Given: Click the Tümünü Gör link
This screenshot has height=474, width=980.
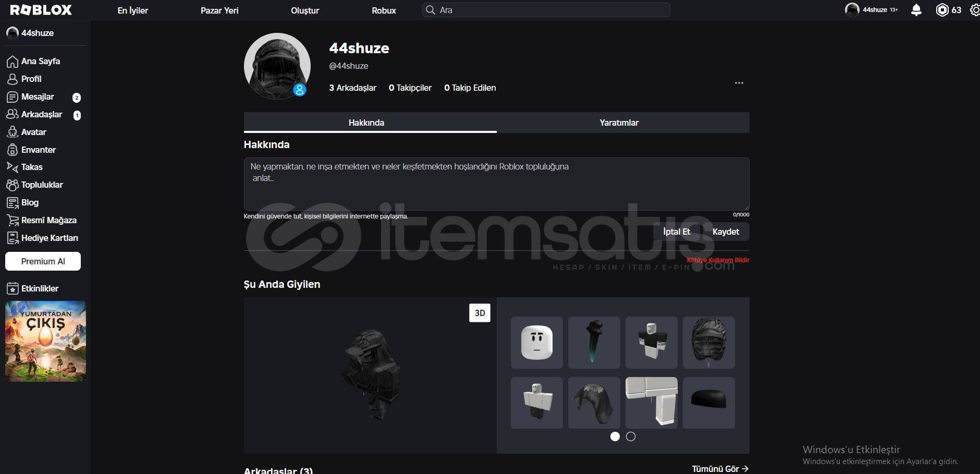Looking at the screenshot, I should pos(720,469).
